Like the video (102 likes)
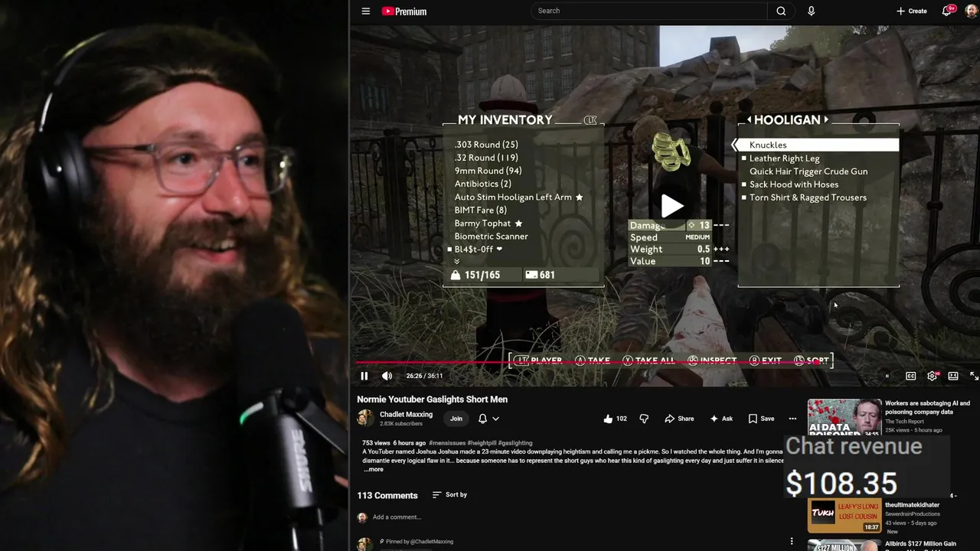 [615, 419]
